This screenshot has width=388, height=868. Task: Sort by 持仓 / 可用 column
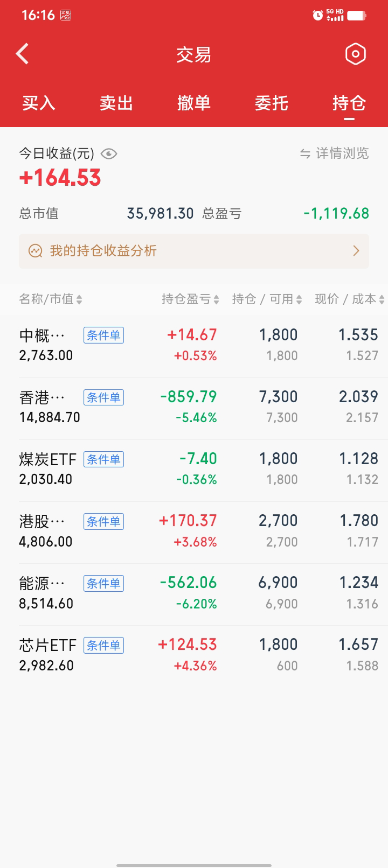(x=267, y=299)
